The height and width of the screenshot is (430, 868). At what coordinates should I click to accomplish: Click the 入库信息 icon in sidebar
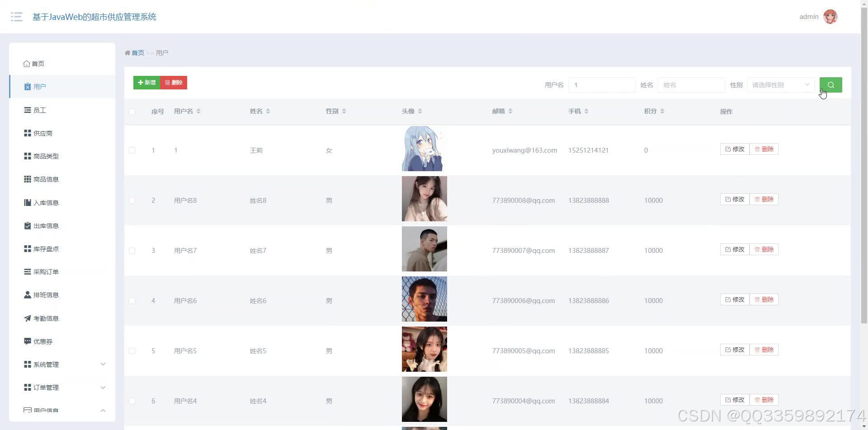pos(28,202)
